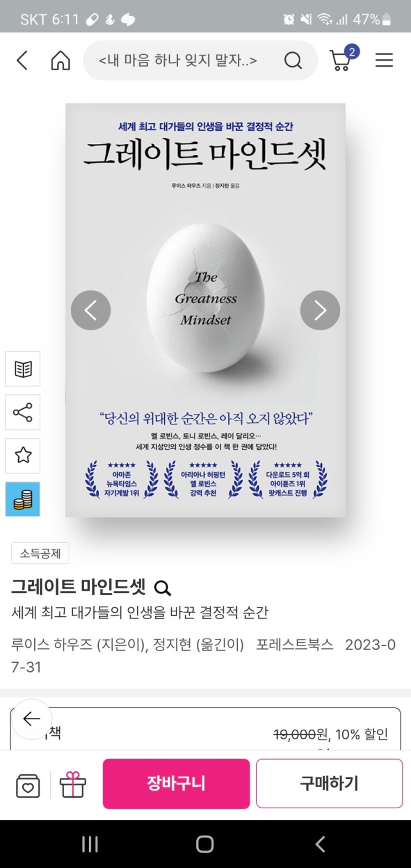
Task: Tap the gift box icon
Action: (73, 784)
